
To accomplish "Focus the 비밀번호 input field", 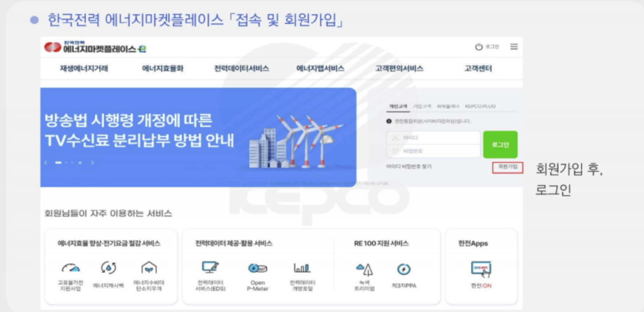I will tap(433, 151).
